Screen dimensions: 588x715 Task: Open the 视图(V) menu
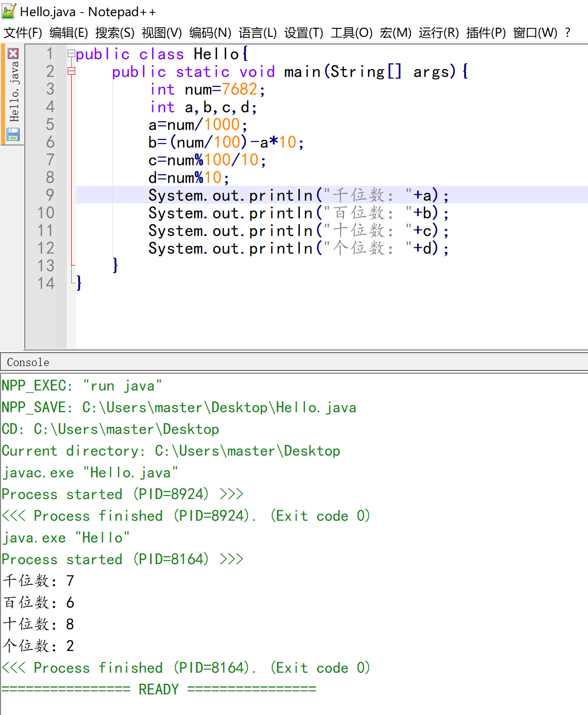tap(162, 33)
